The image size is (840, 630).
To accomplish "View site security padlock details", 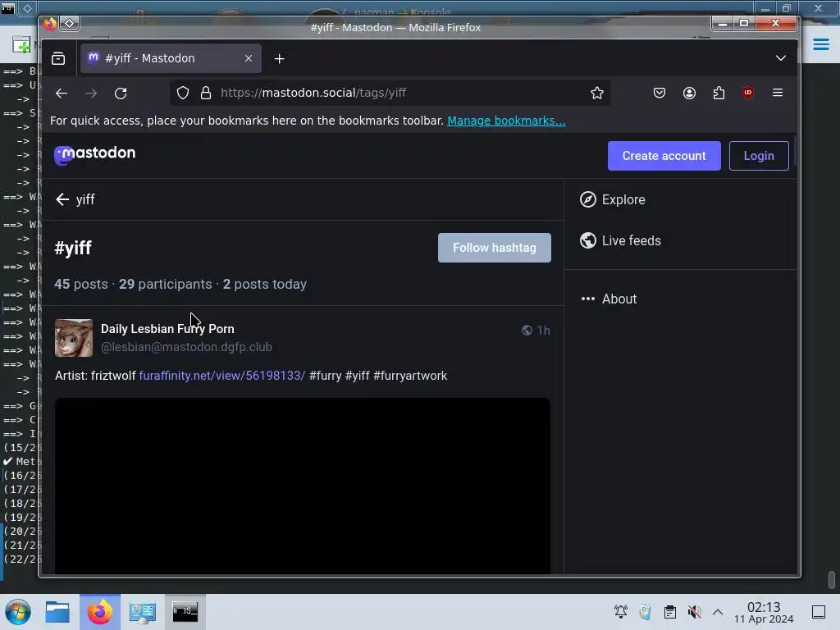I will (x=206, y=94).
